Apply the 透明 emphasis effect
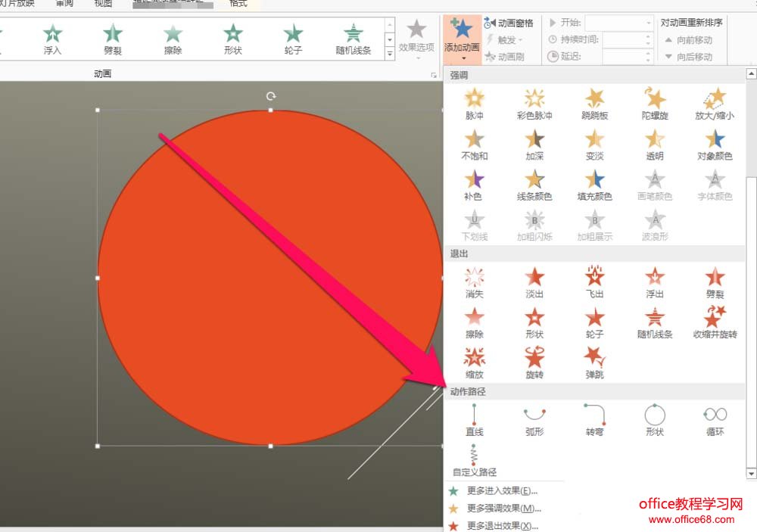The height and width of the screenshot is (532, 757). click(x=655, y=145)
